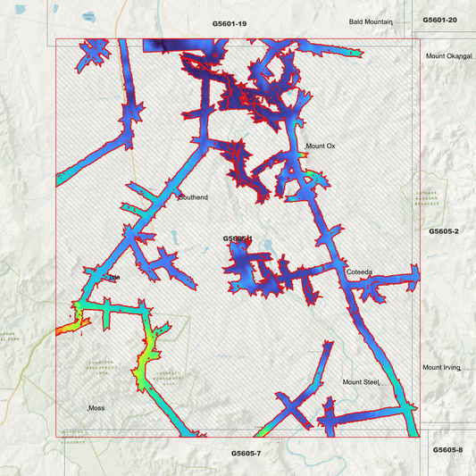This screenshot has height=476, width=476.
Task: Click the Mount Steel label
Action: [x=361, y=382]
